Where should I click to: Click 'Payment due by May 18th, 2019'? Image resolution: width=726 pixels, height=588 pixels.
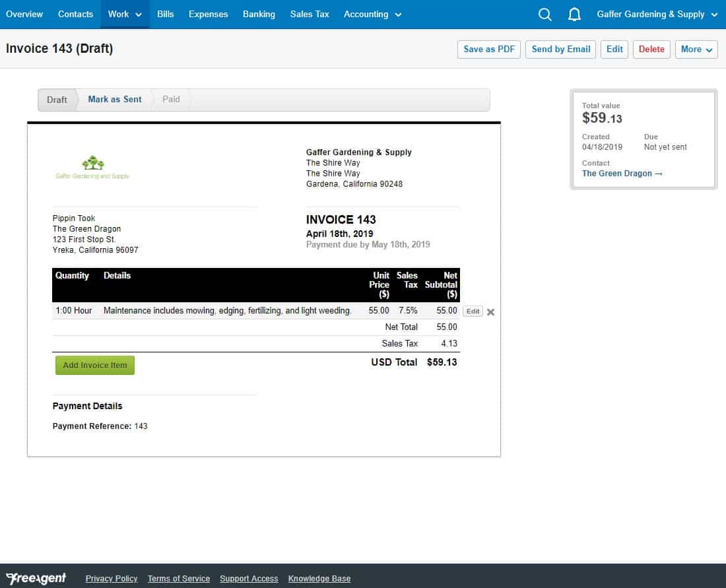tap(368, 244)
